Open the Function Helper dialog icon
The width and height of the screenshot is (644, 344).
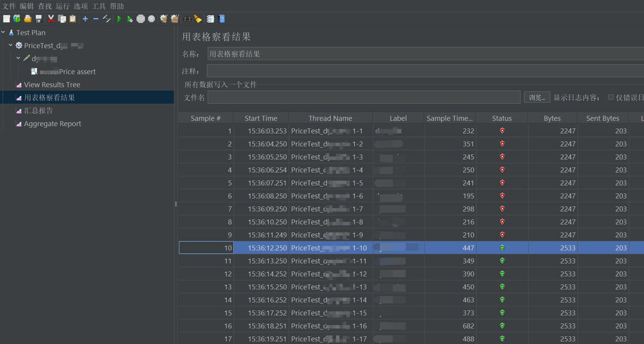coord(210,19)
